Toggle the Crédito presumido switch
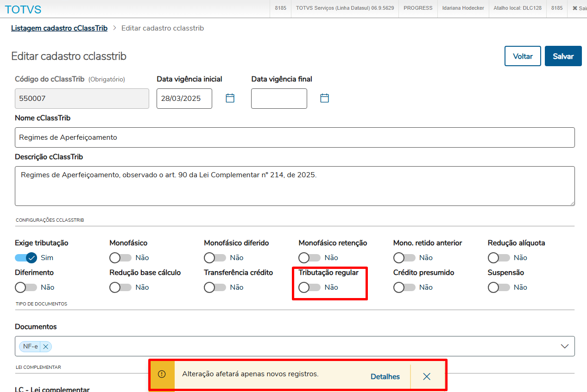Viewport: 587px width, 392px height. pos(404,287)
